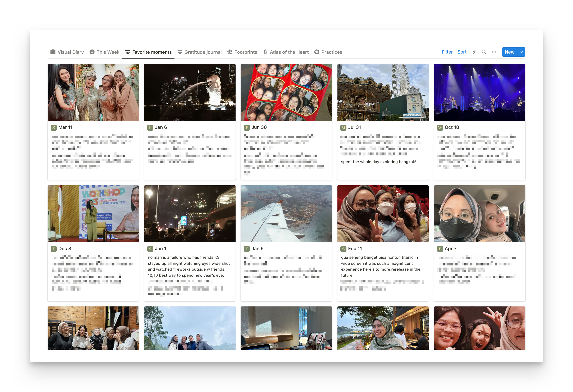Screen dimensions: 573x392
Task: Click the flower icon beside Footprints
Action: click(x=230, y=52)
